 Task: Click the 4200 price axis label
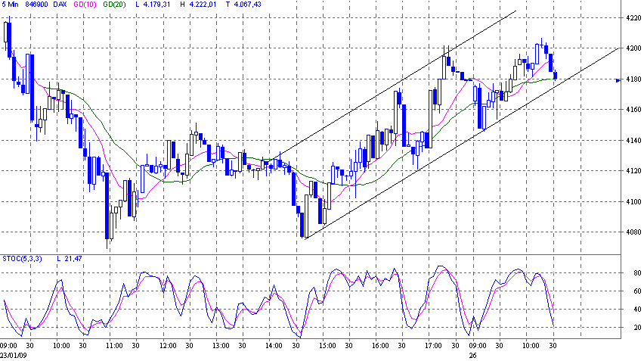633,48
